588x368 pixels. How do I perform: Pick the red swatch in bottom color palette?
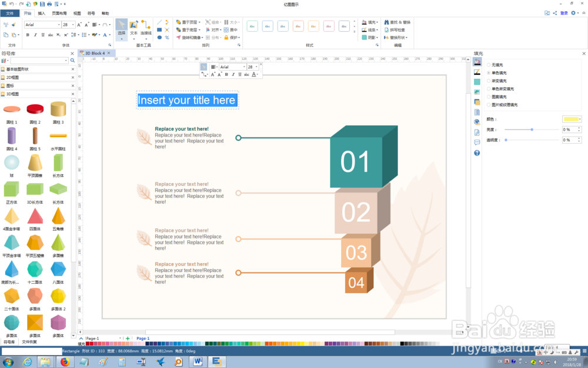coord(92,344)
